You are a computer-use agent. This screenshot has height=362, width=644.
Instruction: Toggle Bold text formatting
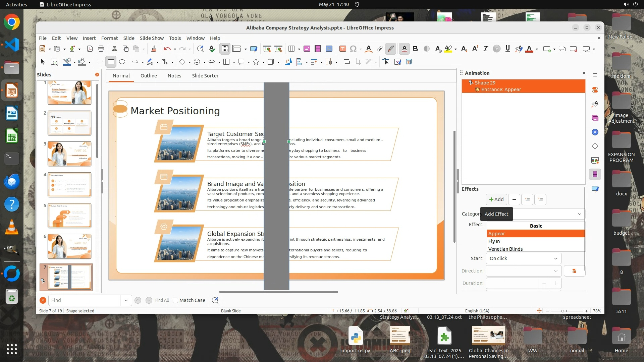click(415, 49)
